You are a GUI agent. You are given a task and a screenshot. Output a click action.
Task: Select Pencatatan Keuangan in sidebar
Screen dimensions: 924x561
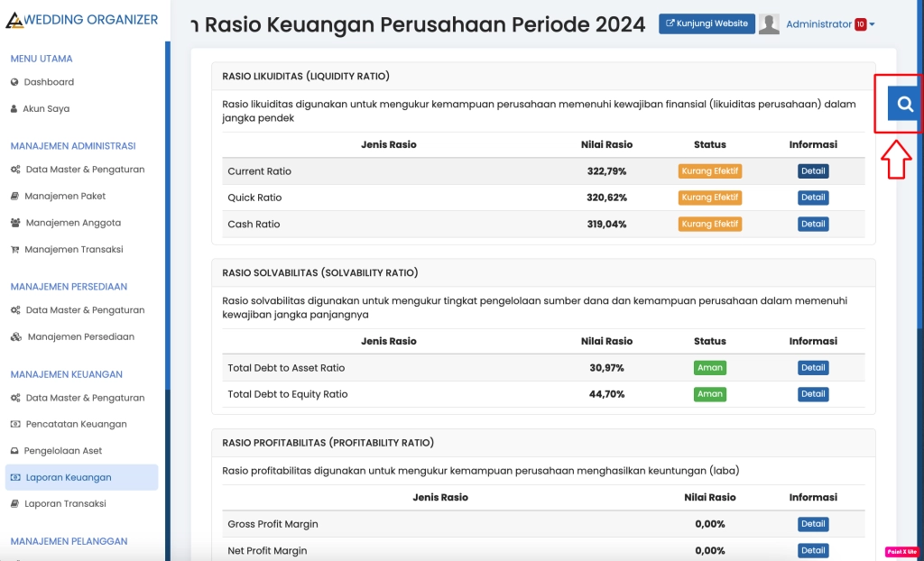76,424
